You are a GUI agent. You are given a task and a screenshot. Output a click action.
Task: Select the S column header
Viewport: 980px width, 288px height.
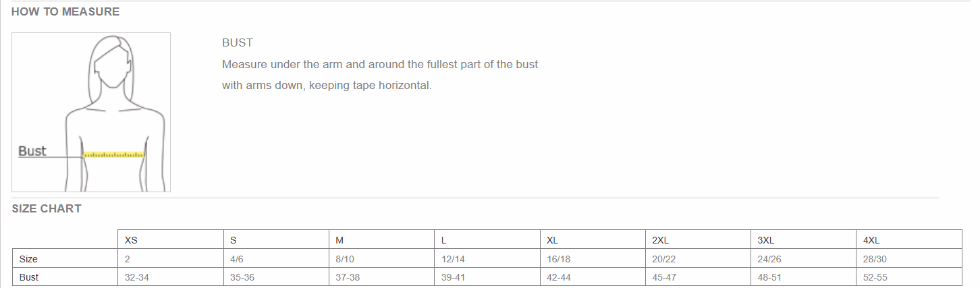(234, 240)
